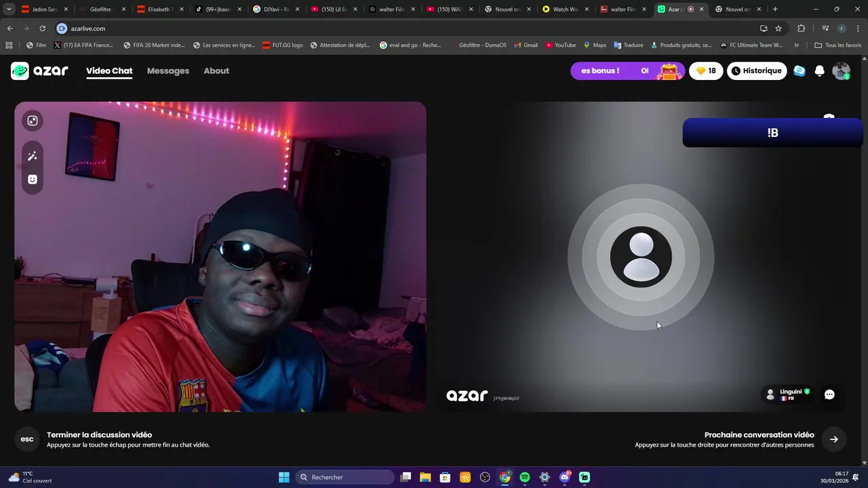Open the FUT.GG logo bookmark
This screenshot has width=868, height=488.
(x=283, y=45)
